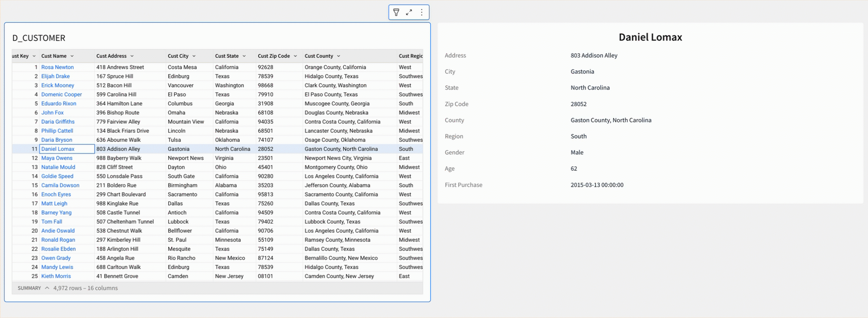The height and width of the screenshot is (318, 868).
Task: Open the Camila Dowson customer link
Action: coord(60,185)
